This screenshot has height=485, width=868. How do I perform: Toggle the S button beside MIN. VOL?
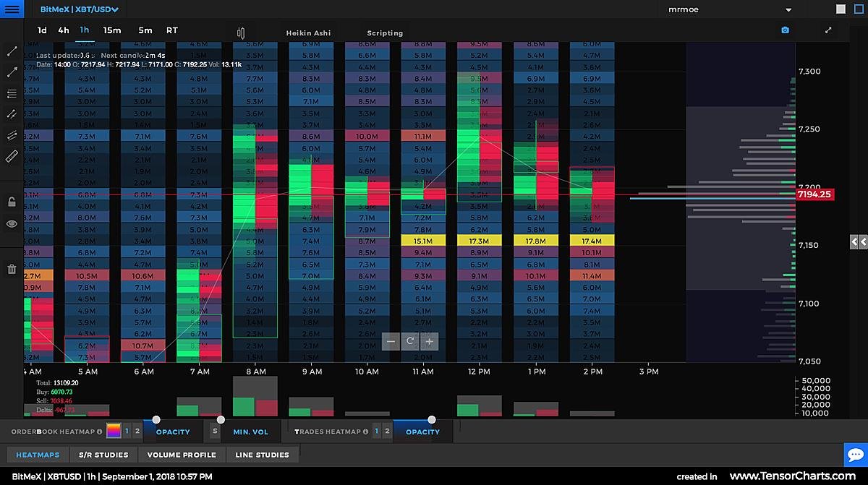click(215, 432)
